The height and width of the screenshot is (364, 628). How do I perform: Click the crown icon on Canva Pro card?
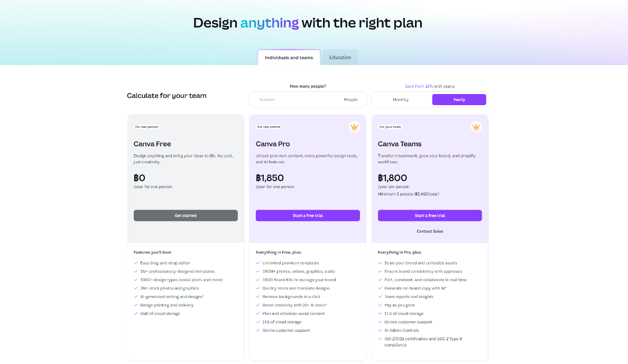(x=354, y=127)
